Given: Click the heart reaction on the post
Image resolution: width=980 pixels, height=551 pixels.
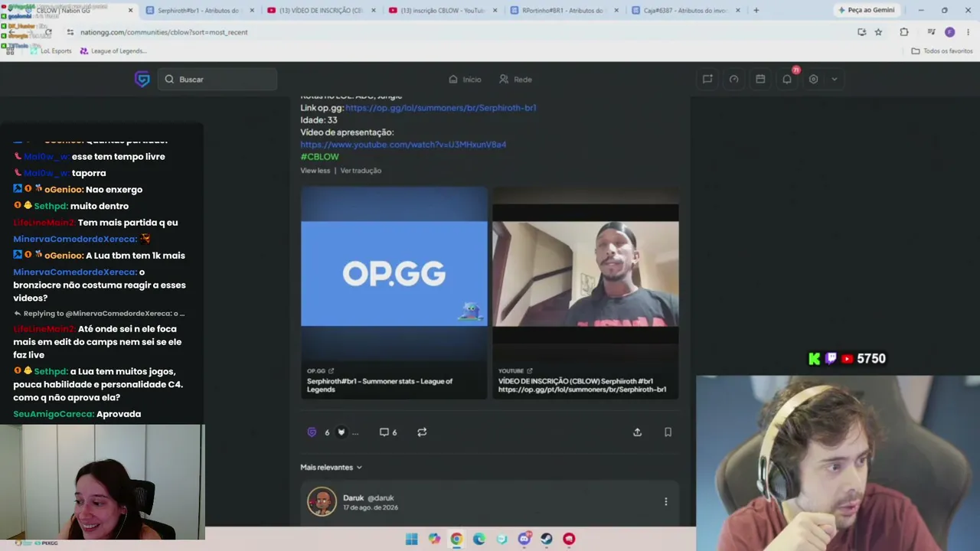Looking at the screenshot, I should click(341, 432).
